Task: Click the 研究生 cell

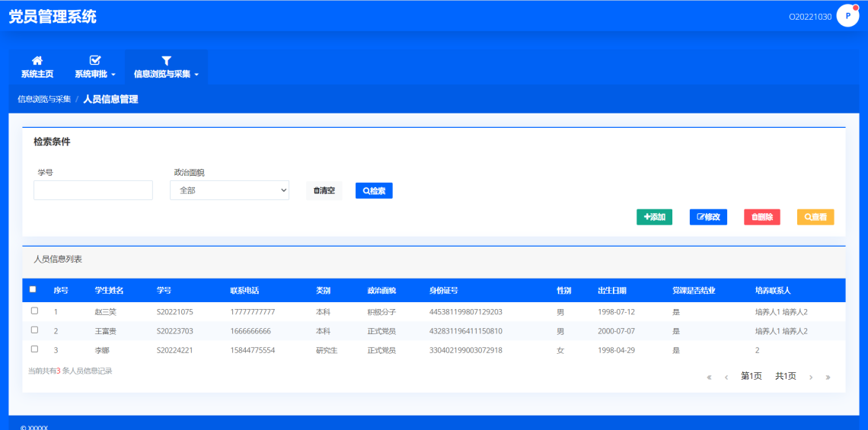Action: click(327, 350)
